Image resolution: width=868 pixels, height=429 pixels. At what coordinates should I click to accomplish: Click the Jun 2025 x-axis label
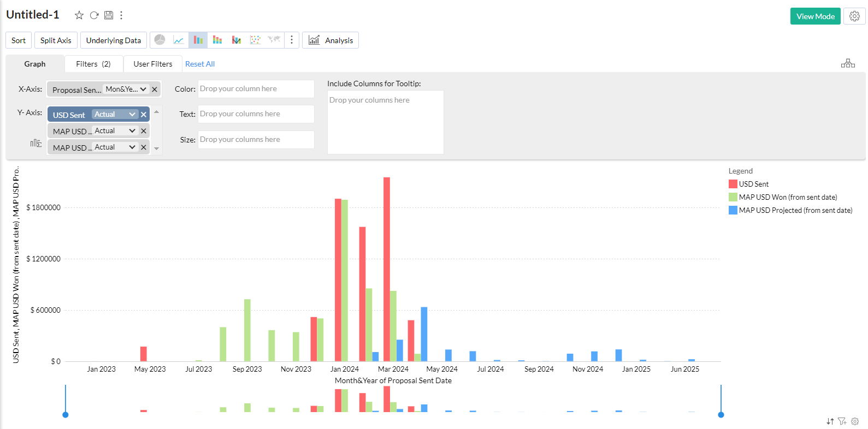coord(685,369)
